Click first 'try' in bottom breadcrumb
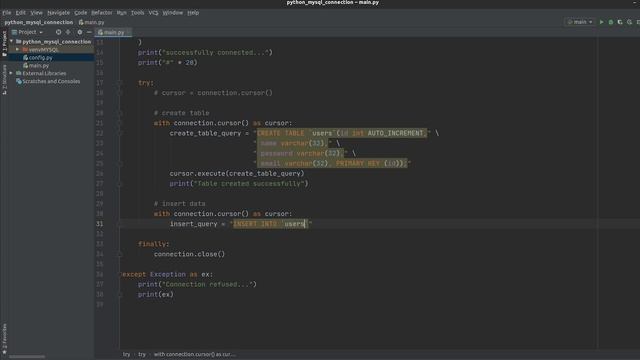The height and width of the screenshot is (360, 640). point(127,354)
